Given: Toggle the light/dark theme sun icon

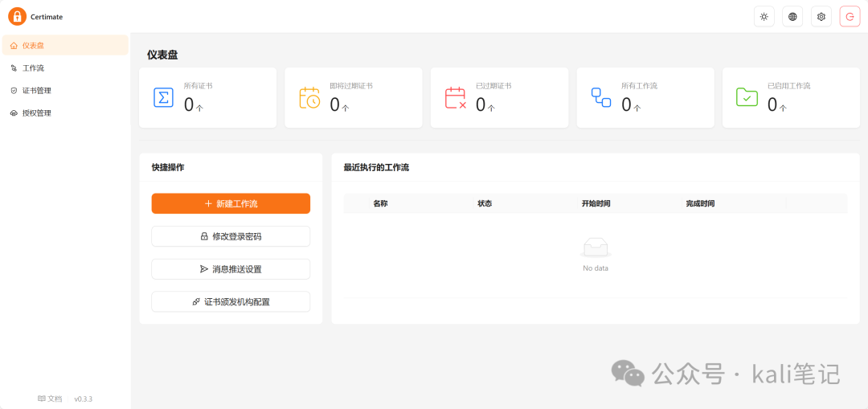Looking at the screenshot, I should point(764,17).
